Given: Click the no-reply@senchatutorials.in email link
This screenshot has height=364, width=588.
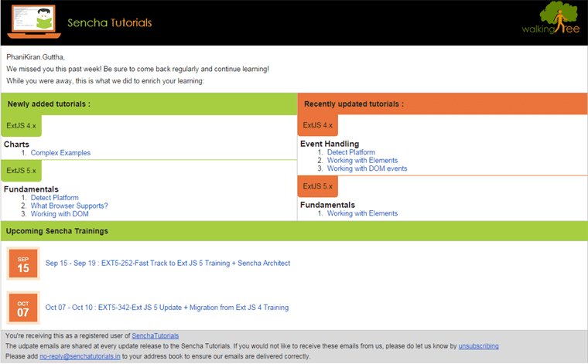Looking at the screenshot, I should (80, 356).
